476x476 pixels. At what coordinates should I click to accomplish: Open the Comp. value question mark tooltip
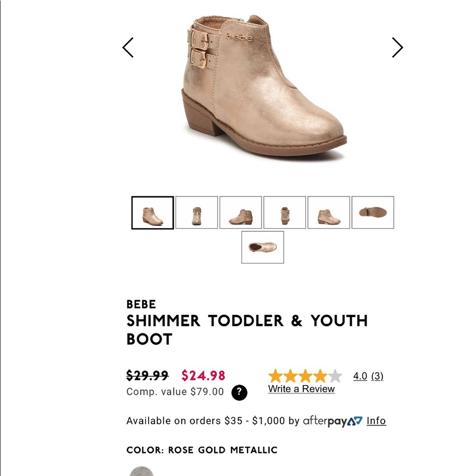(240, 392)
